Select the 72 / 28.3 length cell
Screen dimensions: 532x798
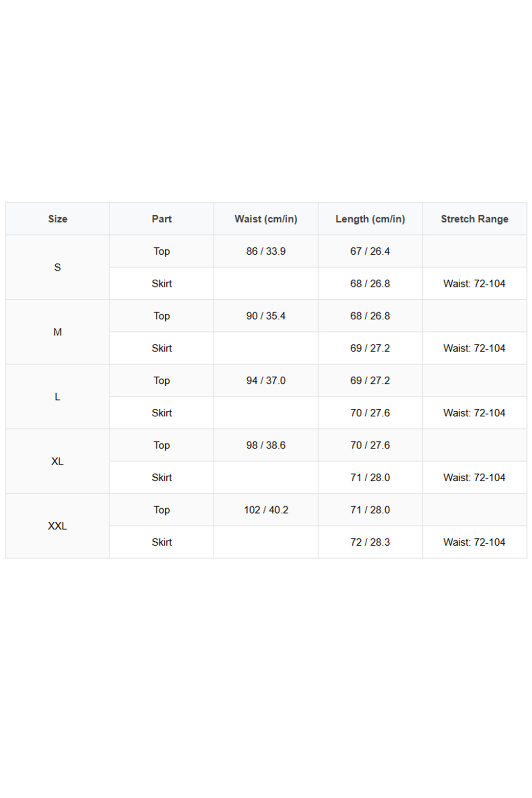click(x=370, y=542)
